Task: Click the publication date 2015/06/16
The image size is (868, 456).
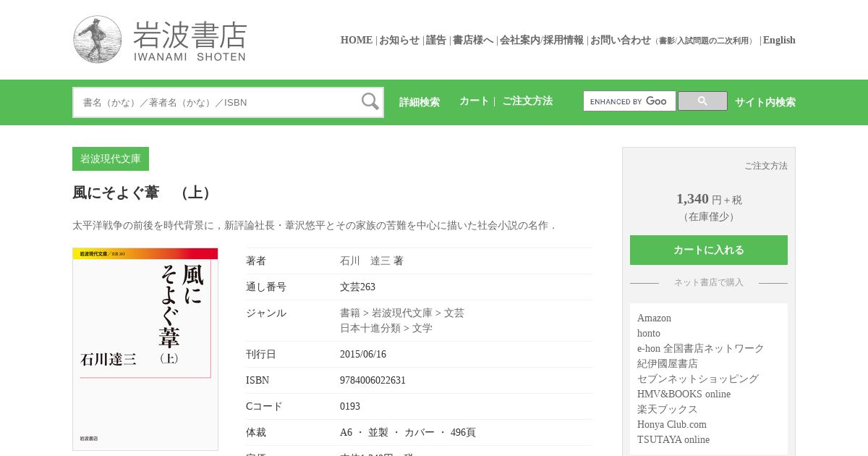Action: click(363, 354)
